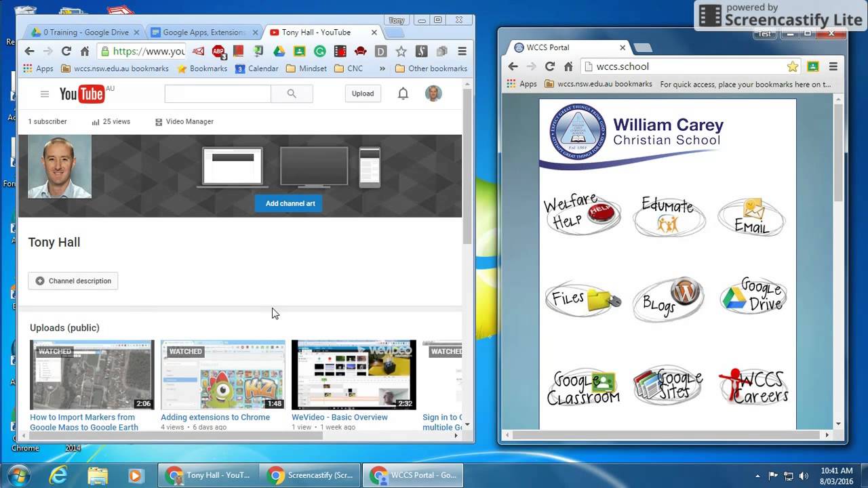The width and height of the screenshot is (868, 488).
Task: Open WCCS Careers on the portal
Action: 754,386
